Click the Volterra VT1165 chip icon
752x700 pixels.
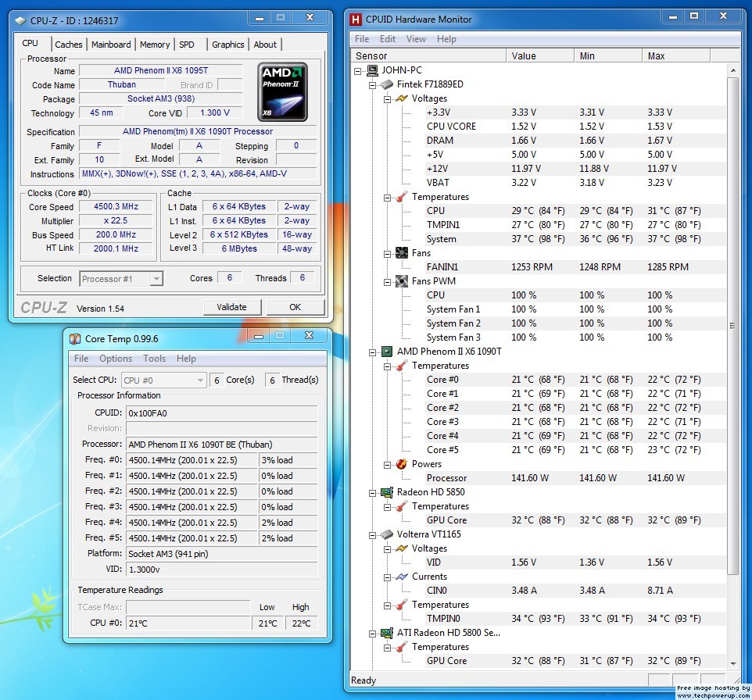[387, 534]
